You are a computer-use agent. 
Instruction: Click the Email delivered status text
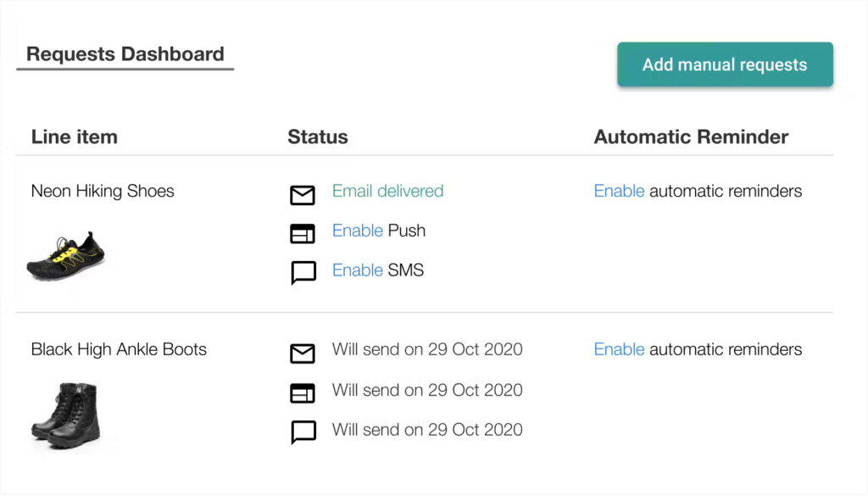tap(387, 192)
